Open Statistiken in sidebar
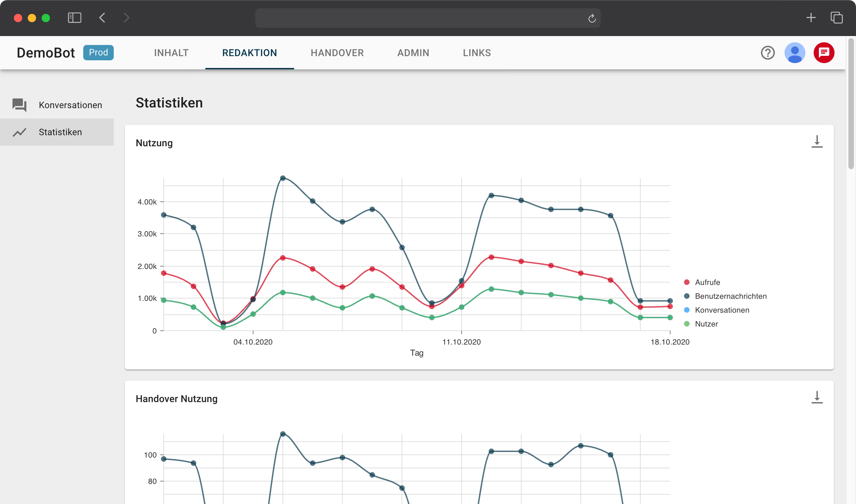Screen dimensions: 856x504 click(x=60, y=132)
